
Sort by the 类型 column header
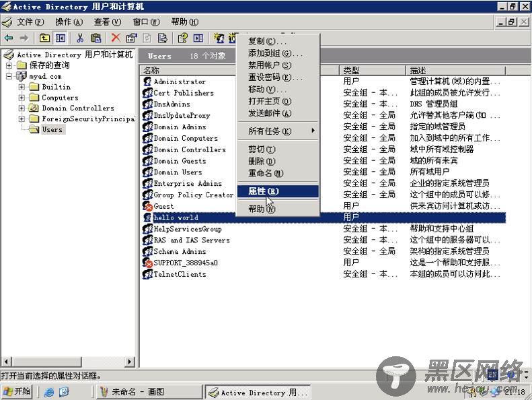click(x=373, y=70)
